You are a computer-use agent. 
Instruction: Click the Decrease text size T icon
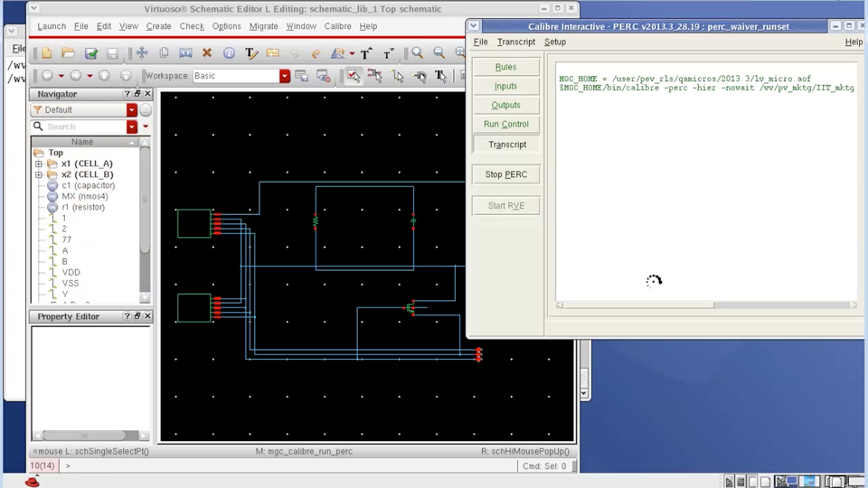click(388, 53)
